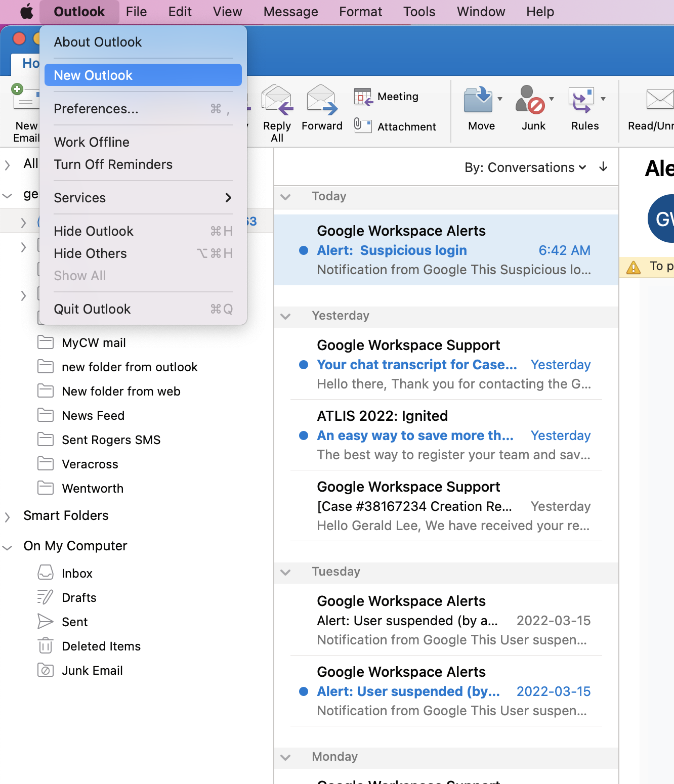Open the Your chat transcript for Case email
The image size is (674, 784).
pyautogui.click(x=446, y=364)
